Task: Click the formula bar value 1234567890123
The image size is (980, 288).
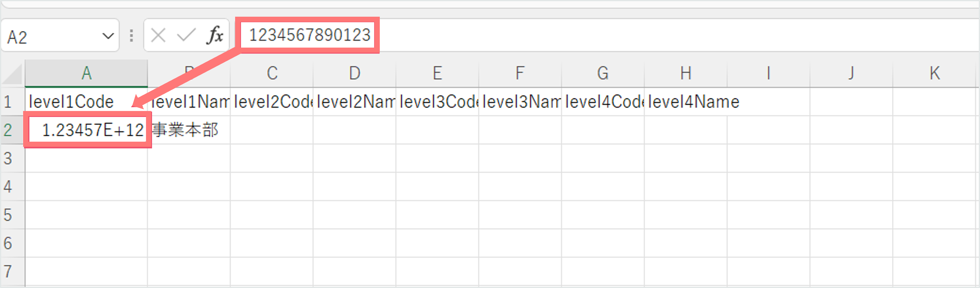Action: tap(310, 35)
